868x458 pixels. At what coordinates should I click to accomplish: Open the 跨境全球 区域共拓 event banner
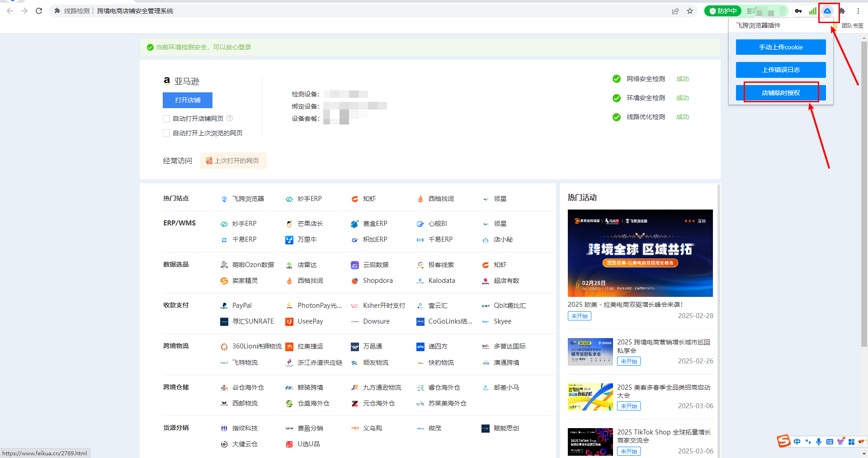(640, 253)
